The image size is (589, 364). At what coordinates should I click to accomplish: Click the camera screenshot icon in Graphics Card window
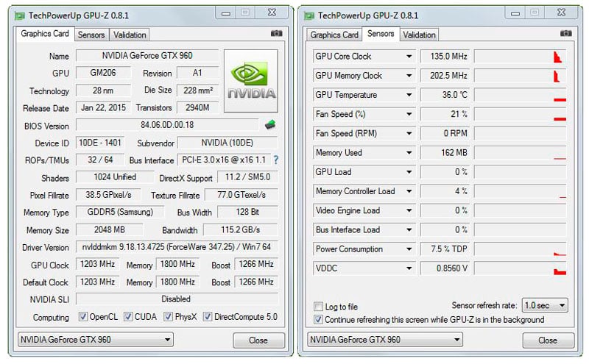277,33
